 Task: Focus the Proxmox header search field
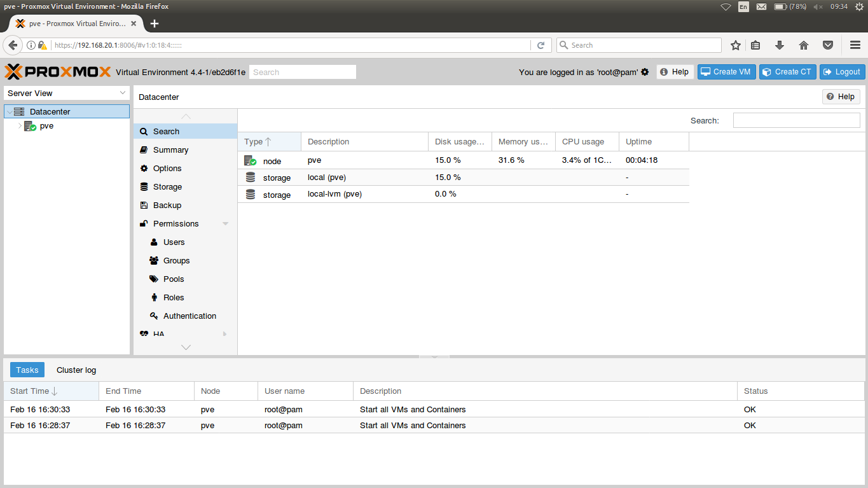pyautogui.click(x=303, y=72)
